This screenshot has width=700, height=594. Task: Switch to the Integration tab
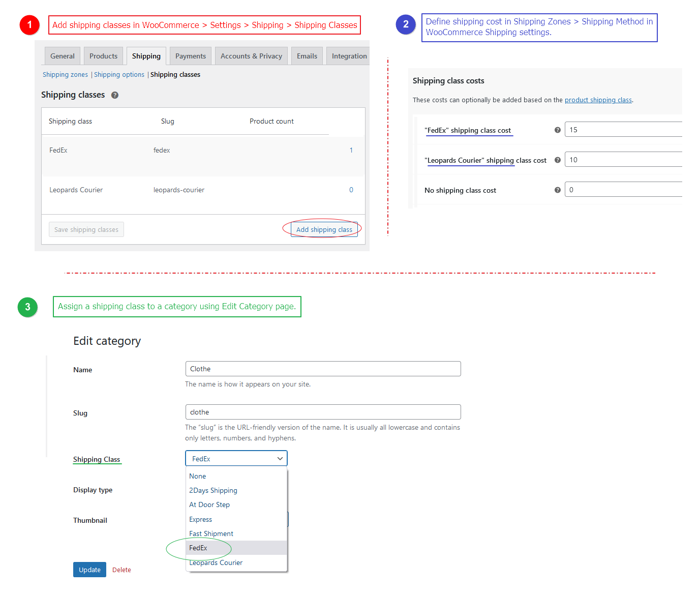coord(349,56)
